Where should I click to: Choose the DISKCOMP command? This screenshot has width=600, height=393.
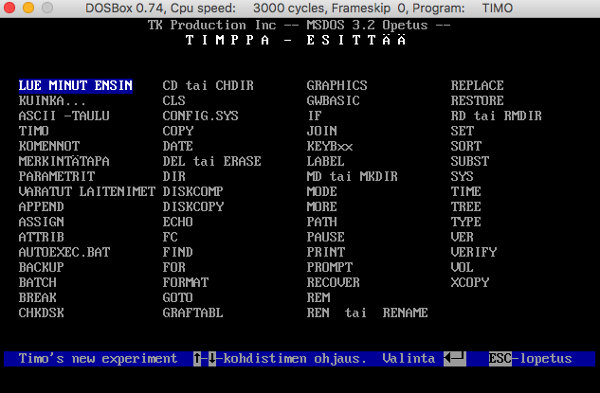coord(193,191)
